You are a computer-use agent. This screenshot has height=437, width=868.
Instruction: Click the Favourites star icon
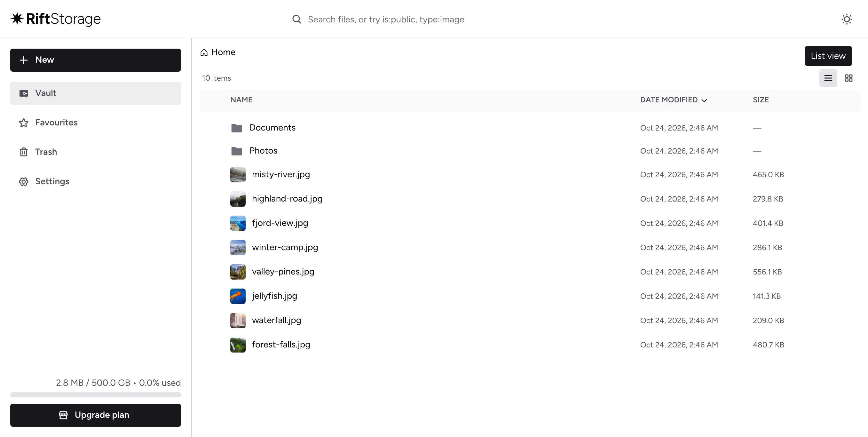click(x=24, y=123)
